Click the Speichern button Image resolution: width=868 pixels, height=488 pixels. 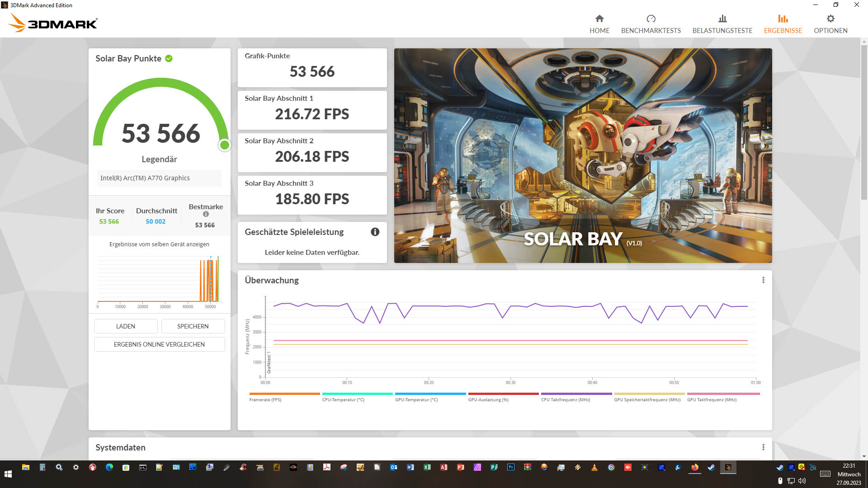(x=193, y=326)
